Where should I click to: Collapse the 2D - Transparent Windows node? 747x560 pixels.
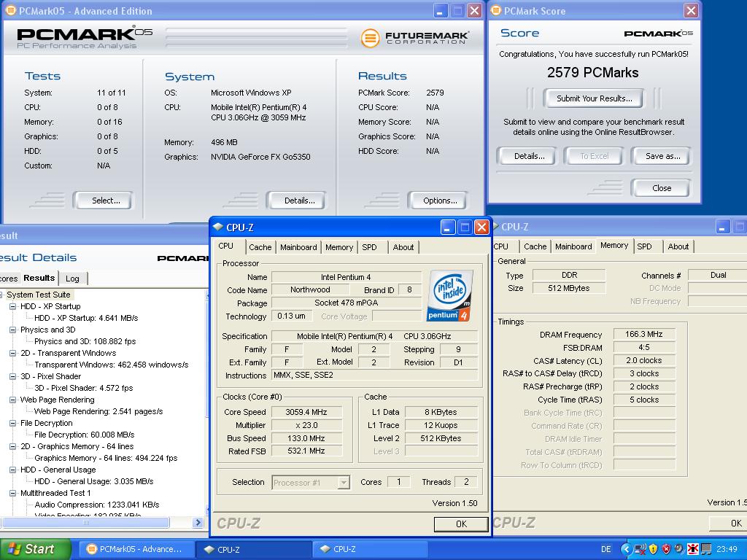click(x=13, y=353)
